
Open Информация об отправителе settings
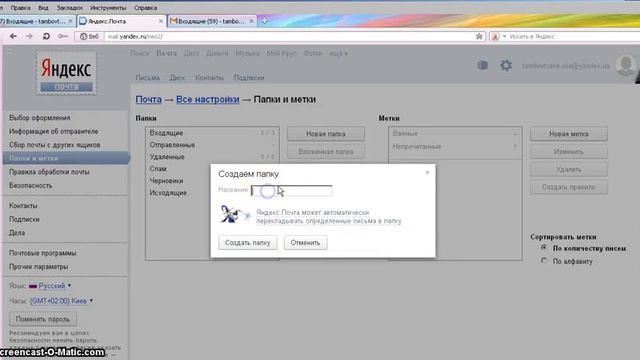point(53,131)
